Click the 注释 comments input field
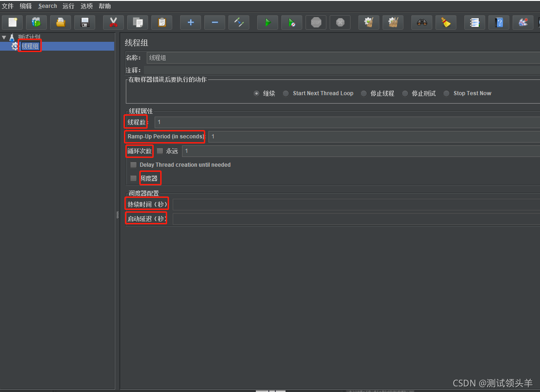Image resolution: width=540 pixels, height=392 pixels. point(343,70)
